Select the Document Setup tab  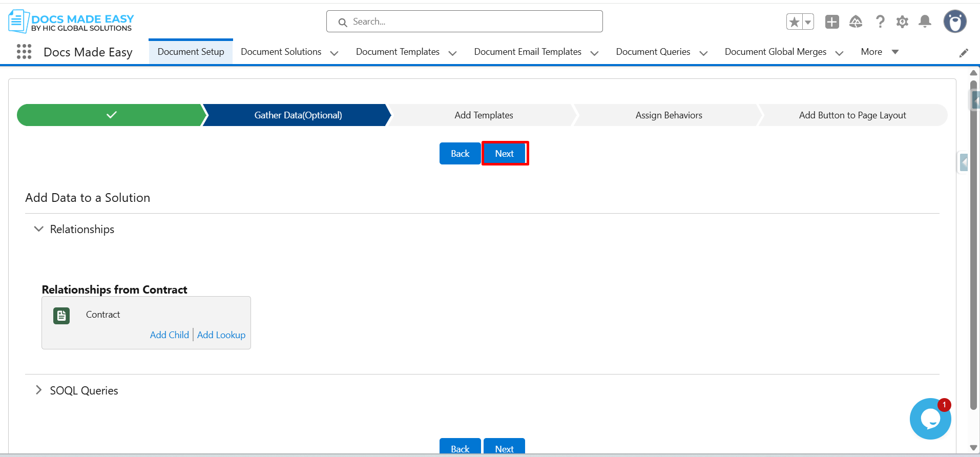191,52
